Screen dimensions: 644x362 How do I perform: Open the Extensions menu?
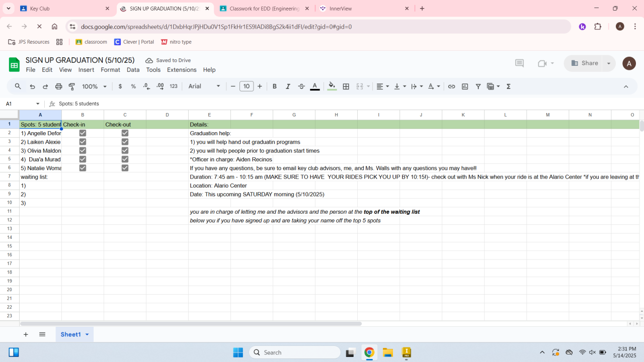coord(182,70)
